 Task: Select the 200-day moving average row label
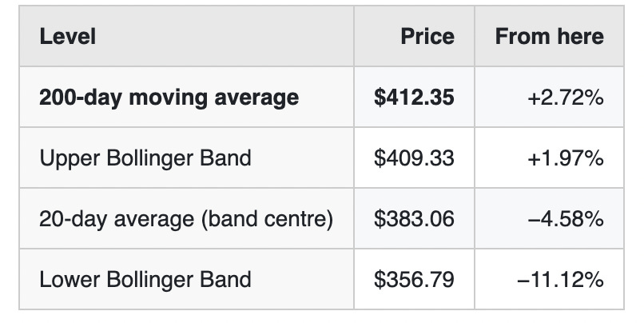click(x=169, y=98)
